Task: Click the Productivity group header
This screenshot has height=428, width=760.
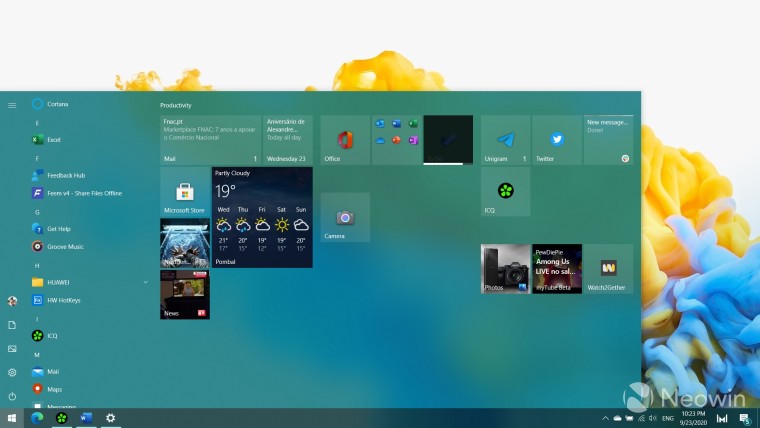Action: point(176,105)
